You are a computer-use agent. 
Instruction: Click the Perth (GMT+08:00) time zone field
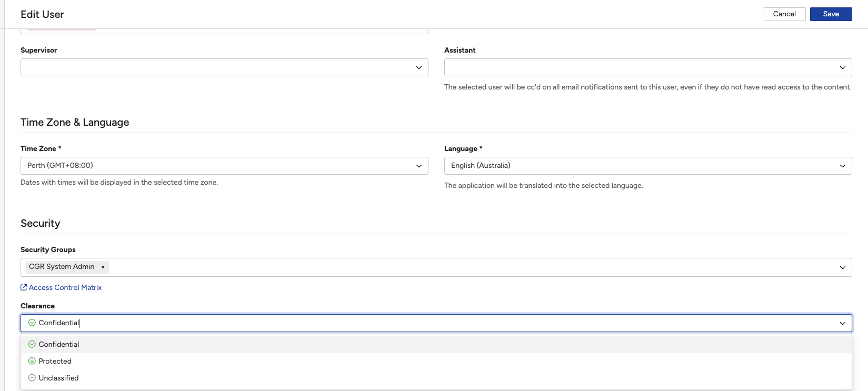coord(224,166)
